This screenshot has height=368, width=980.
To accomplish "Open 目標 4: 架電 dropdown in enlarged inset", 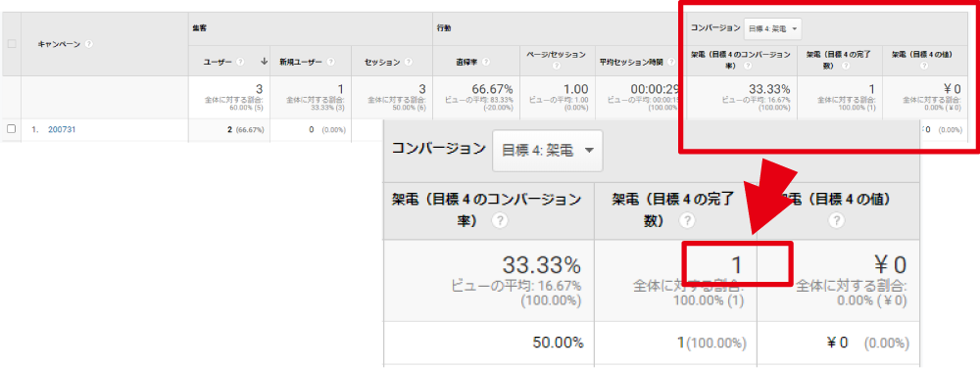I will 548,151.
